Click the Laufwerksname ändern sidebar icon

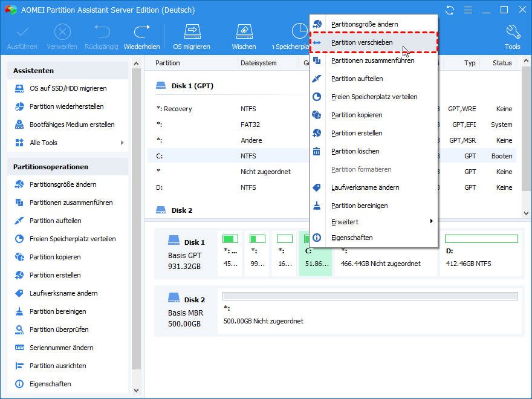coord(19,293)
